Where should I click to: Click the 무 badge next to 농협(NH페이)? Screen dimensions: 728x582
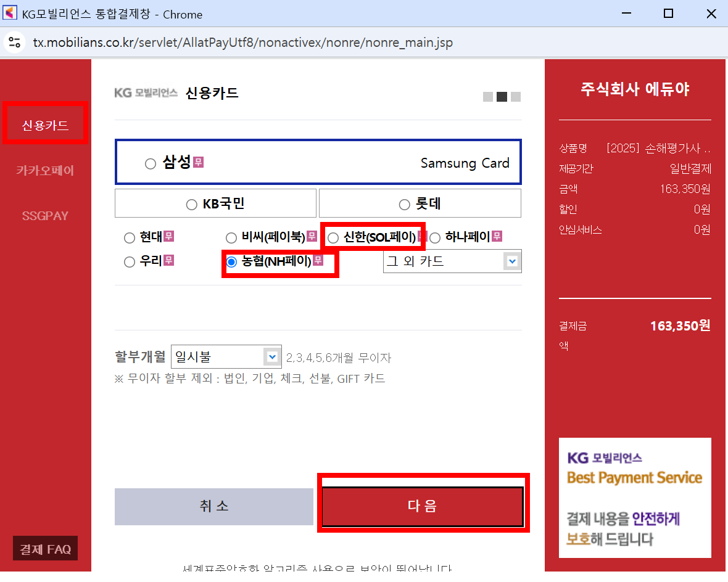coord(318,260)
